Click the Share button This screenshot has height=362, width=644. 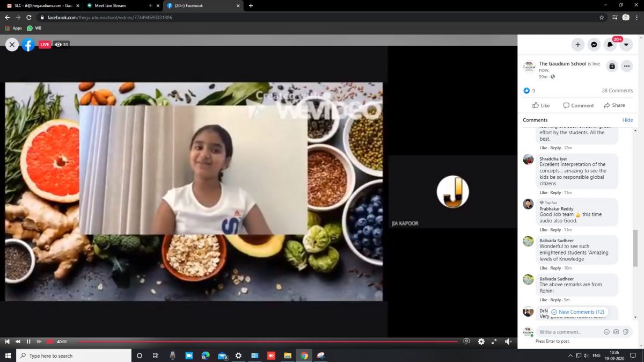(x=614, y=105)
